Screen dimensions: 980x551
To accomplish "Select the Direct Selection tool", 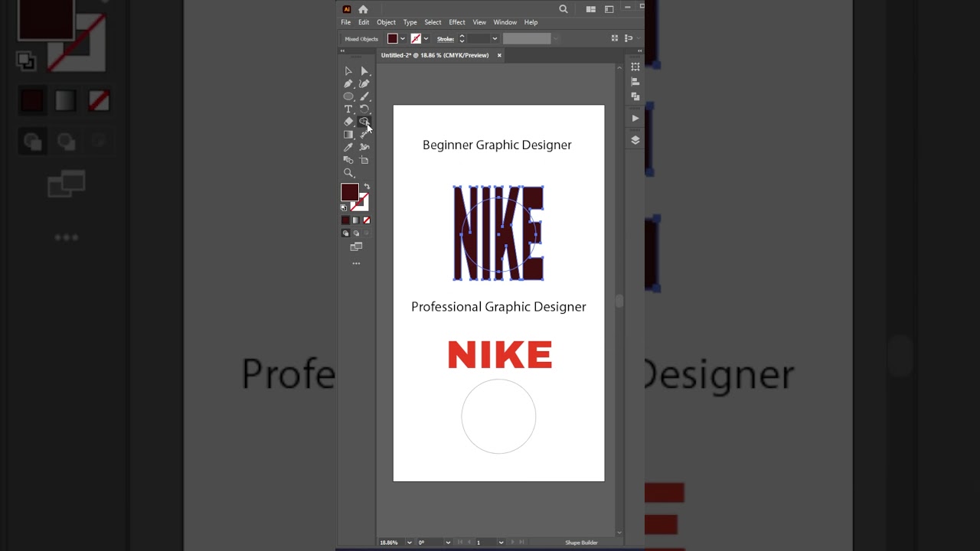I will 364,71.
